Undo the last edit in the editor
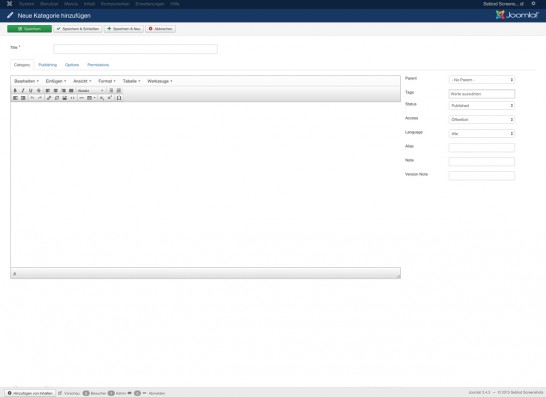The height and width of the screenshot is (397, 546). pyautogui.click(x=32, y=98)
